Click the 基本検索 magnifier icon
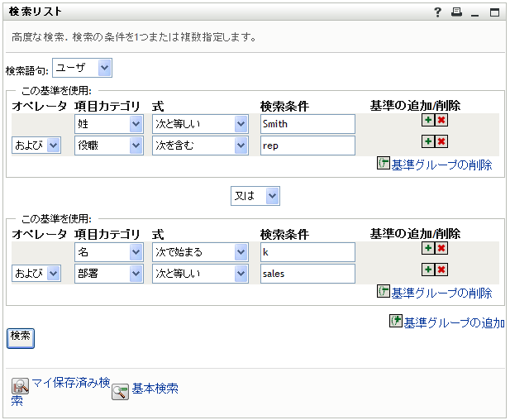This screenshot has width=510, height=420. [x=121, y=392]
